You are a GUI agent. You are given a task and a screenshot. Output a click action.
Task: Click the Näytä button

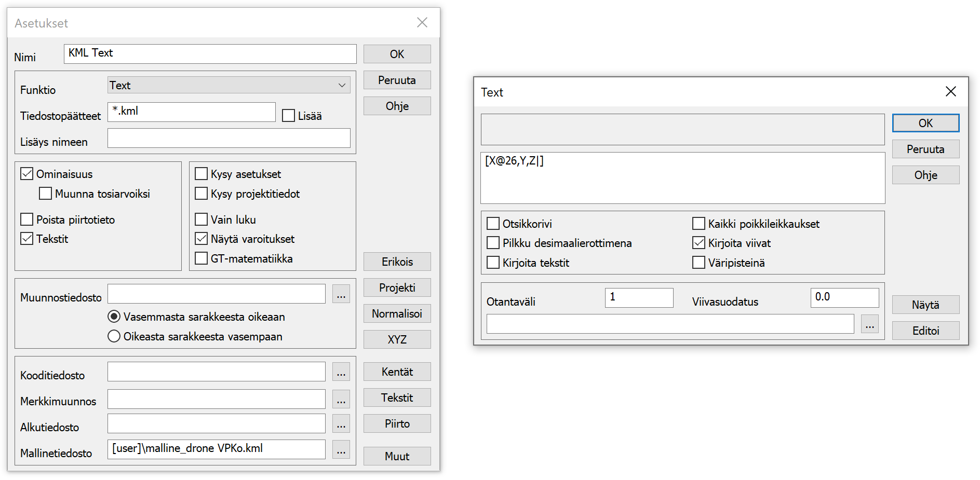(x=925, y=305)
